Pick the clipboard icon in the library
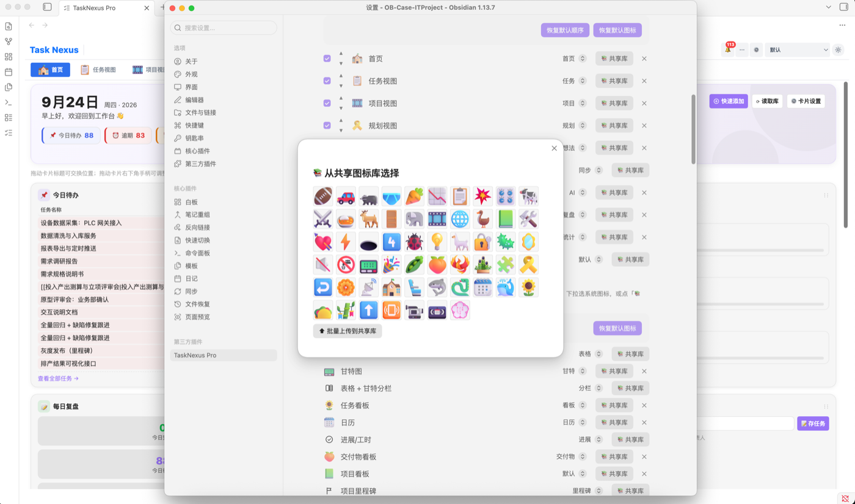This screenshot has height=504, width=855. (x=460, y=196)
